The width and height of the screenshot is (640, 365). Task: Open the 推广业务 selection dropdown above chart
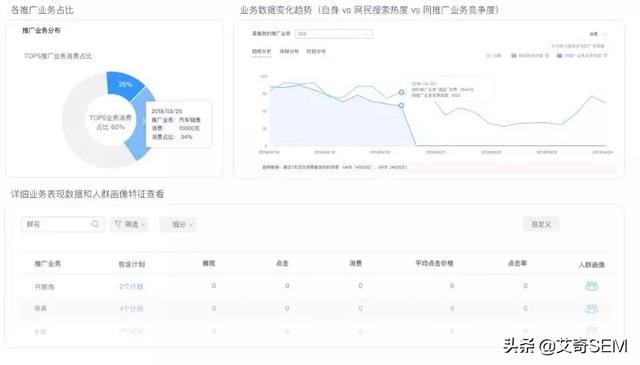pos(334,33)
